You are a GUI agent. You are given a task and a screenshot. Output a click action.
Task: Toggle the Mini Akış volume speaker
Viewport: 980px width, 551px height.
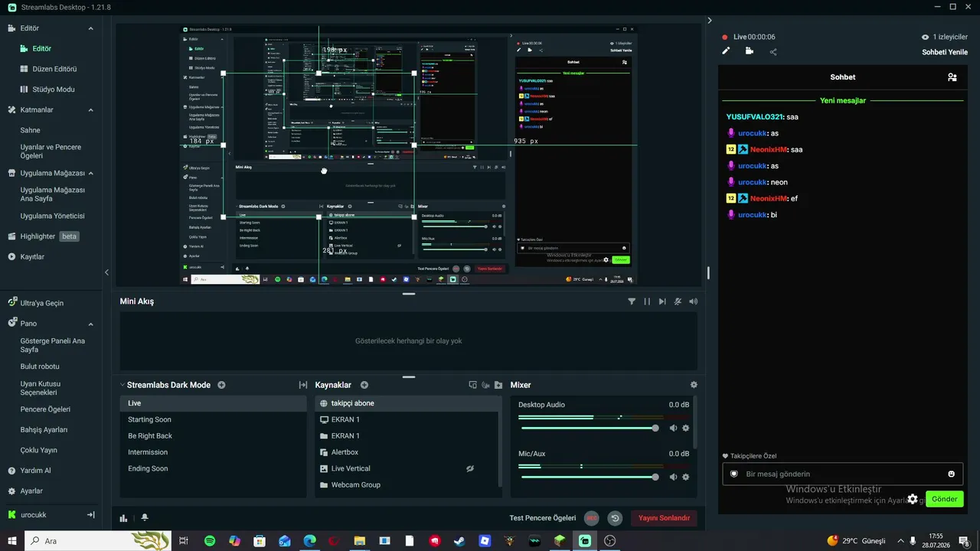tap(693, 302)
